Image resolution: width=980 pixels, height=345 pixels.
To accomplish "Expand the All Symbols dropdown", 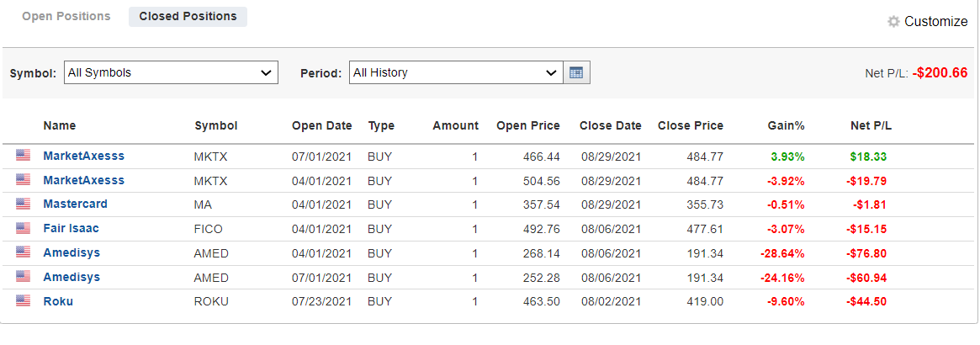I will click(172, 72).
